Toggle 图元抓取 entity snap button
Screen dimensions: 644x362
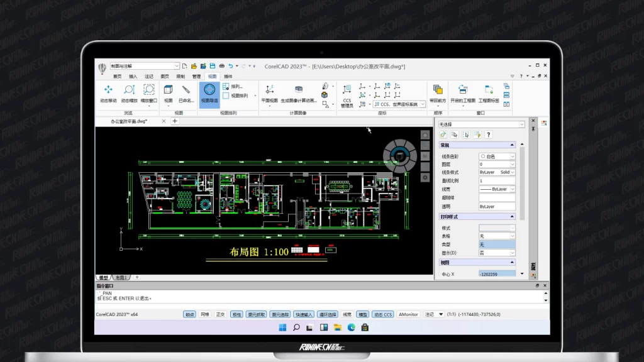256,314
